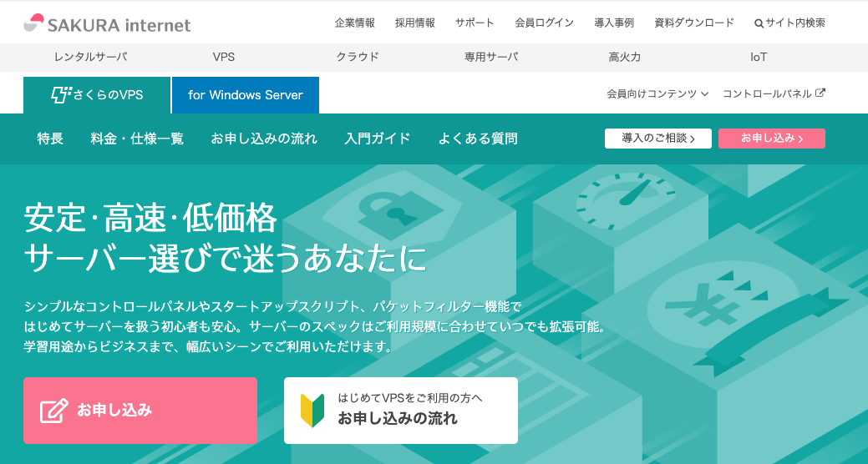Click the さくらのVPS server logo icon
This screenshot has width=868, height=464.
point(62,94)
